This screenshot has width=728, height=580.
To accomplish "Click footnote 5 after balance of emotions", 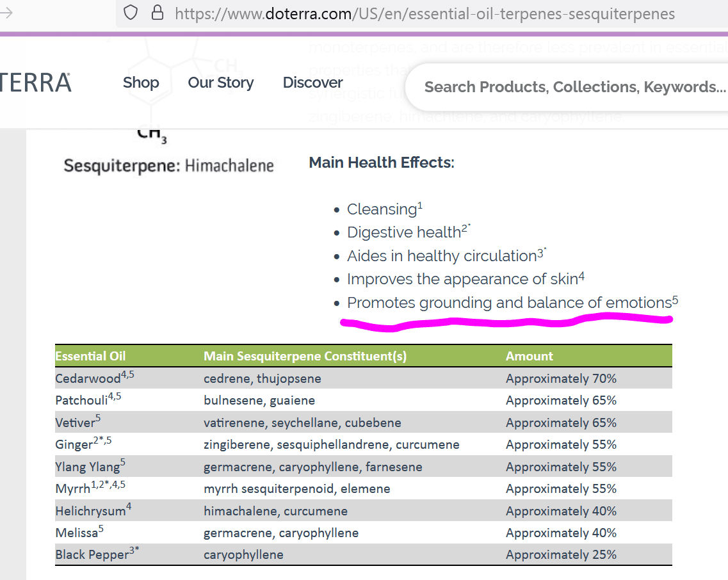I will tap(675, 298).
